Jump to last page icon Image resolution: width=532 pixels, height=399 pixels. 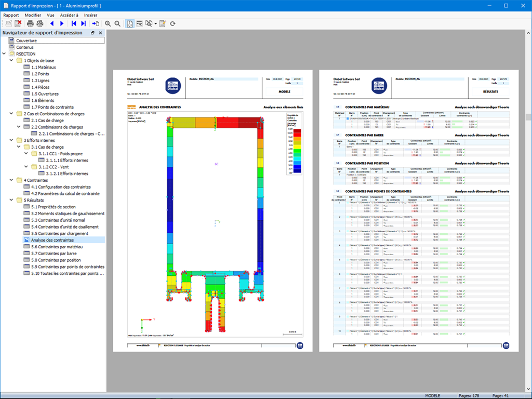84,23
